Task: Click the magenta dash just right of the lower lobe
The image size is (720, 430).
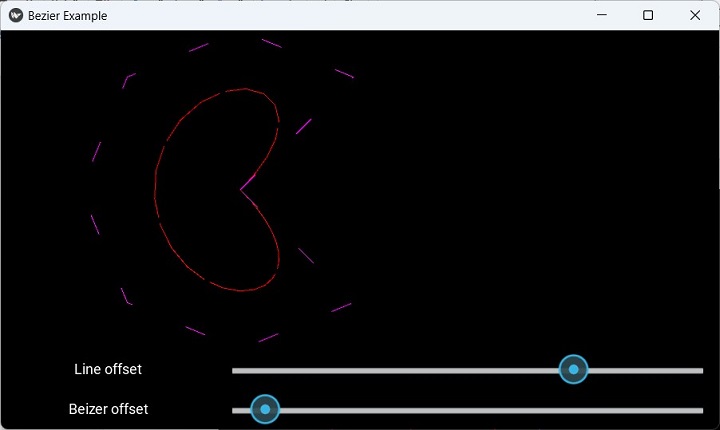Action: (306, 255)
